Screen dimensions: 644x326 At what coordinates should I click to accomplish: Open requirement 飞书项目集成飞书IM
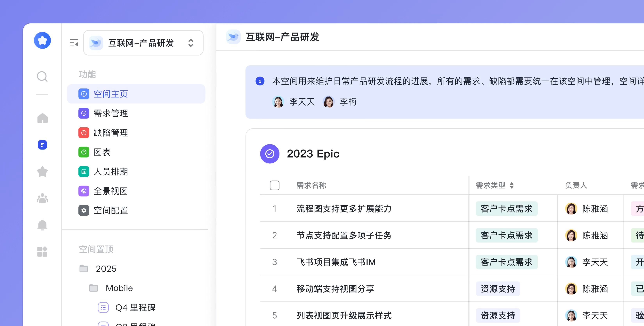click(336, 262)
